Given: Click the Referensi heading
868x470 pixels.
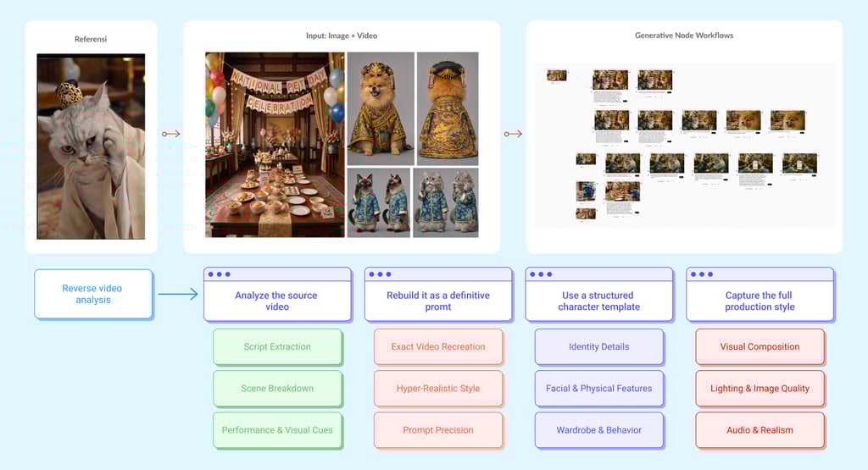Looking at the screenshot, I should click(x=91, y=39).
